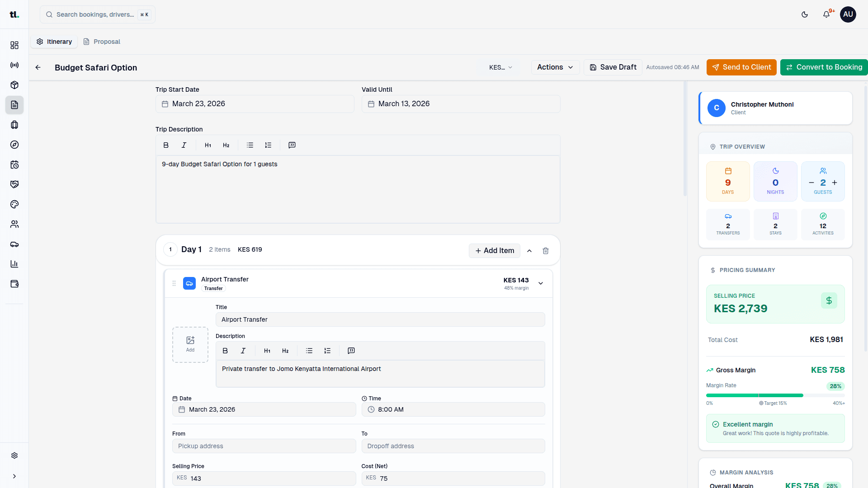Open the Actions dropdown menu
Screen dimensions: 868x488
coord(555,67)
